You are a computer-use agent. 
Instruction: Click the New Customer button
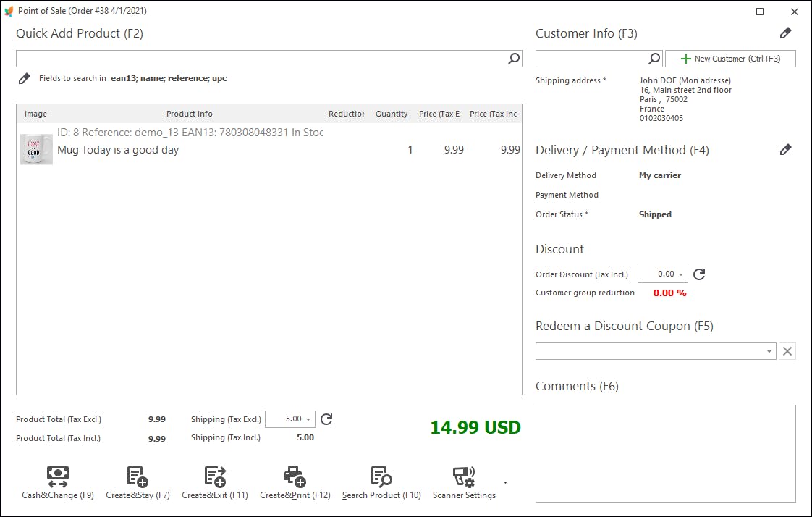click(x=729, y=59)
